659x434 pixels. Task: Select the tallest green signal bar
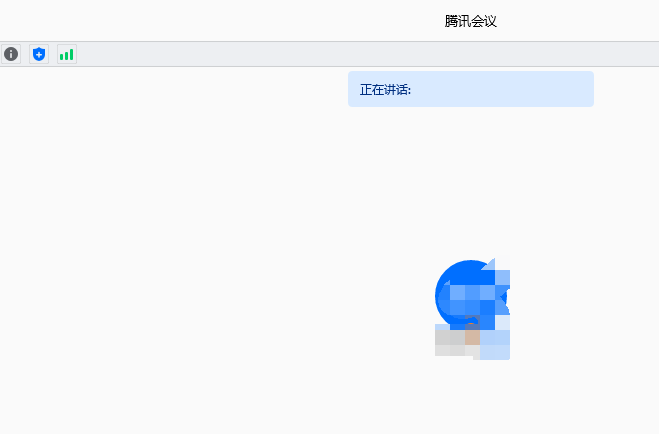(71, 54)
